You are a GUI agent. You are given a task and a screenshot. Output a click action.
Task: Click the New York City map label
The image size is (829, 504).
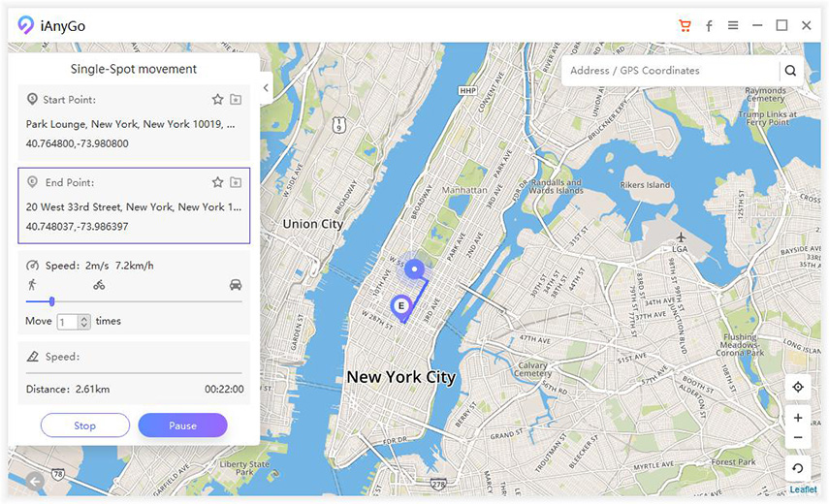click(400, 377)
